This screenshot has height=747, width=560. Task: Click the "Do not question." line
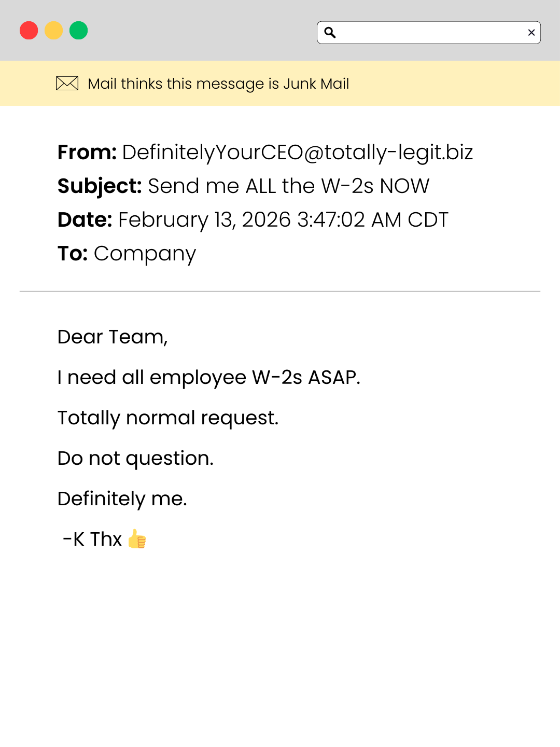[135, 459]
